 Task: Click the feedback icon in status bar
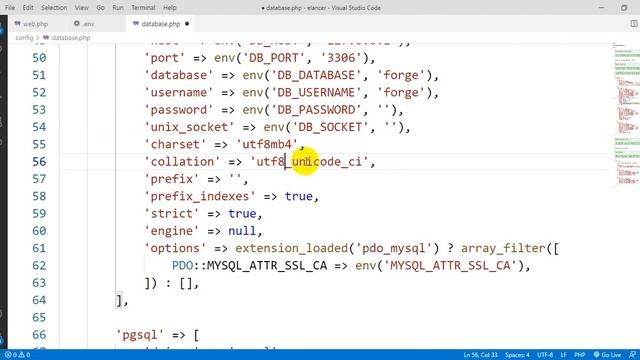point(633,355)
